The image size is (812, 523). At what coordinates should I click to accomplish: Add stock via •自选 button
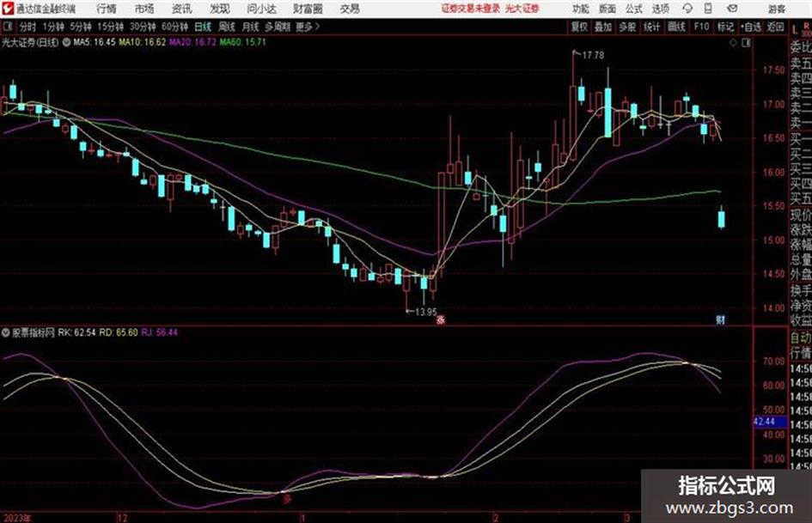point(751,27)
